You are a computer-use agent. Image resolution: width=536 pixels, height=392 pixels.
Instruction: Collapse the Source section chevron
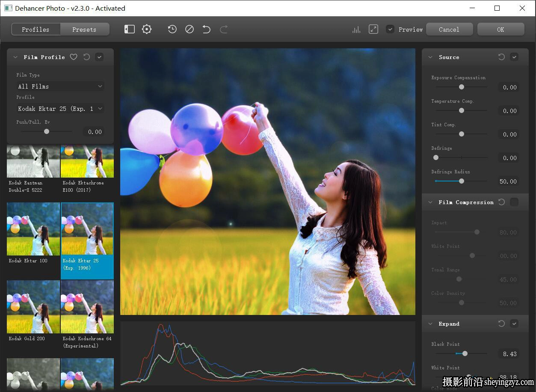[430, 57]
